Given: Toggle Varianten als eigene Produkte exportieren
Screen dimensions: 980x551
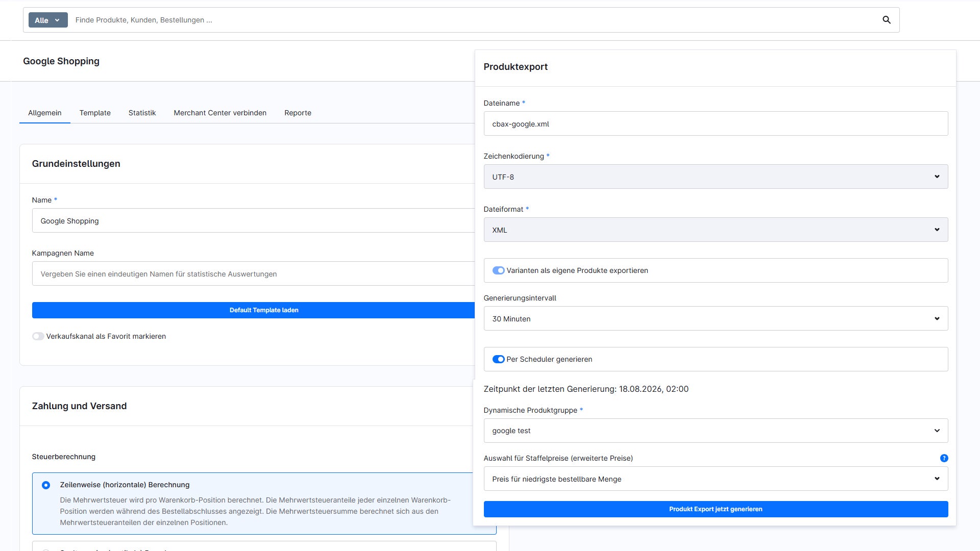Looking at the screenshot, I should (498, 270).
